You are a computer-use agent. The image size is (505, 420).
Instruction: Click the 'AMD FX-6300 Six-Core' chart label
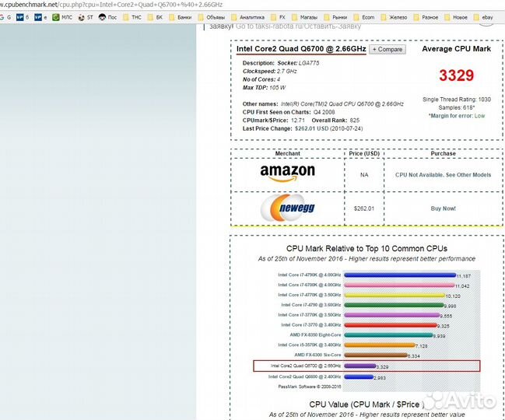point(317,355)
